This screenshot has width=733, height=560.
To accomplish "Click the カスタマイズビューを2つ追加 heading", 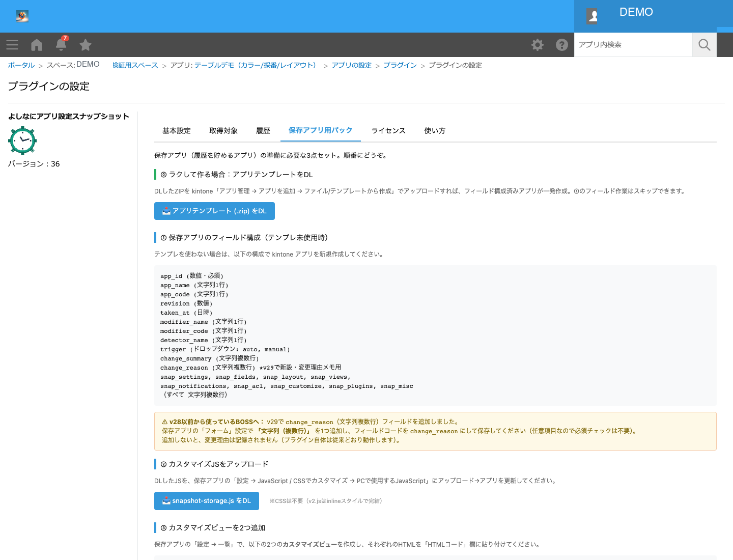I will click(x=213, y=528).
